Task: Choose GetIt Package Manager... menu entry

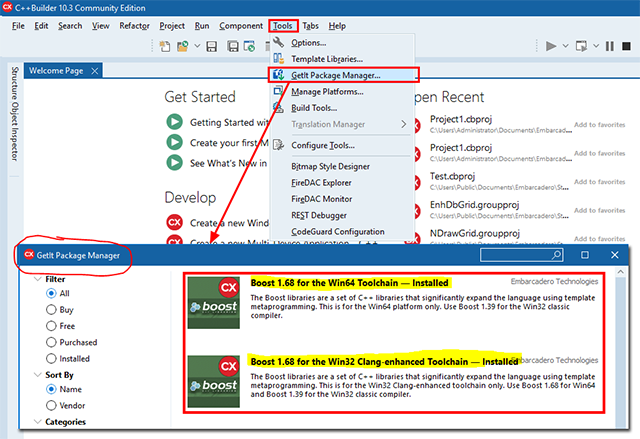Action: click(x=343, y=75)
